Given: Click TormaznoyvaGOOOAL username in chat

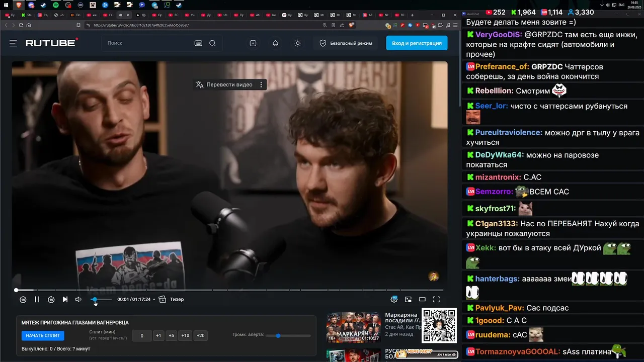Looking at the screenshot, I should 518,351.
